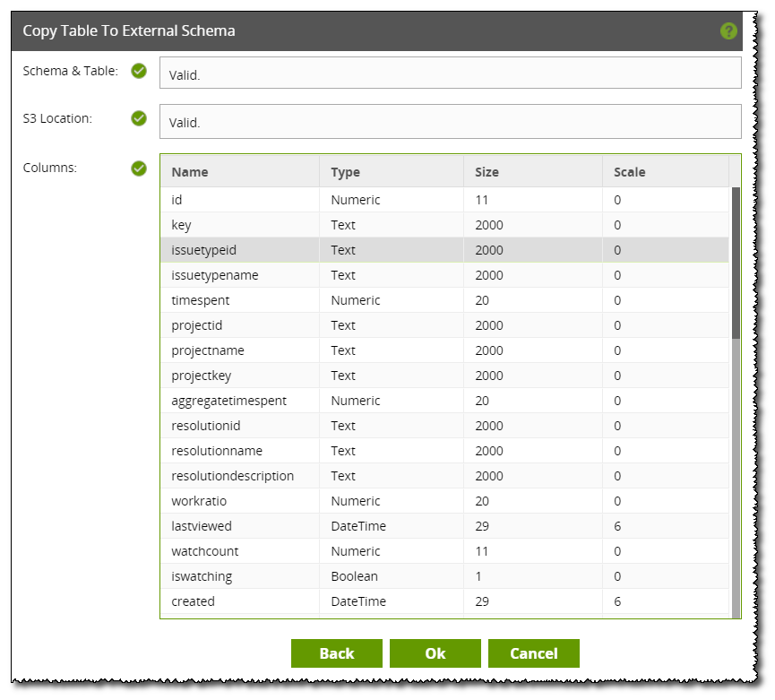Click the S3 Location validation field
The width and height of the screenshot is (775, 700).
451,121
